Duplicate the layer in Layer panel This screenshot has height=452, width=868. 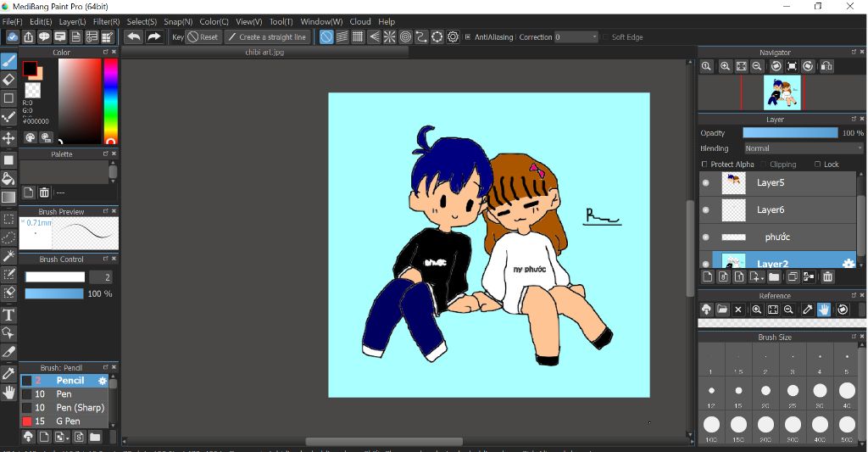point(793,277)
